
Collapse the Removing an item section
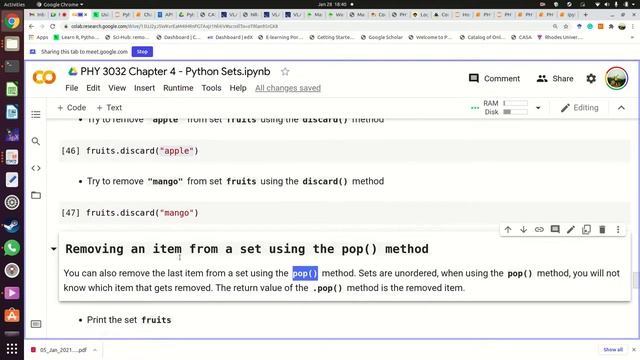[53, 249]
